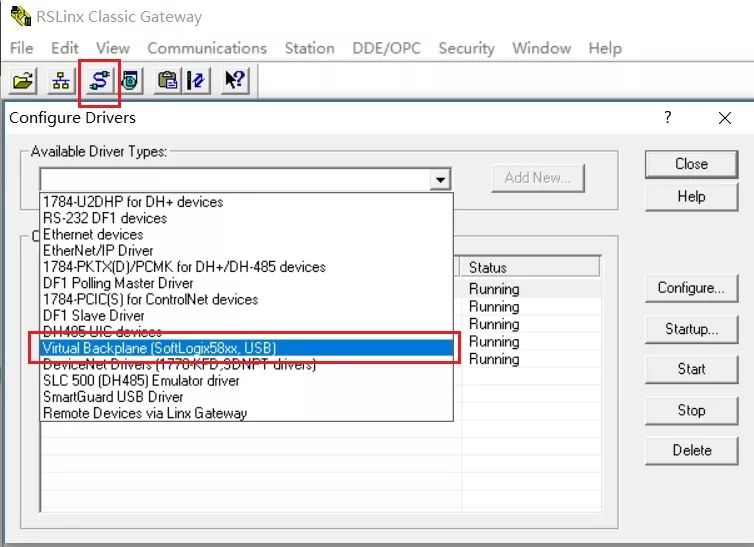Click the clipboard copy-link toolbar icon
Viewport: 754px width, 547px height.
coord(167,80)
